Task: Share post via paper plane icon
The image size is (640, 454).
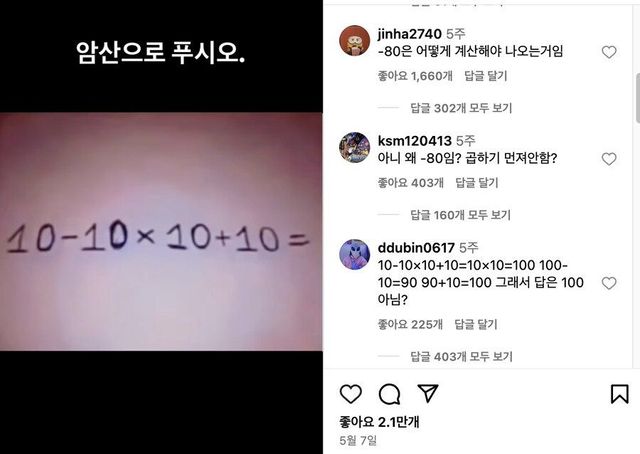Action: (x=428, y=393)
